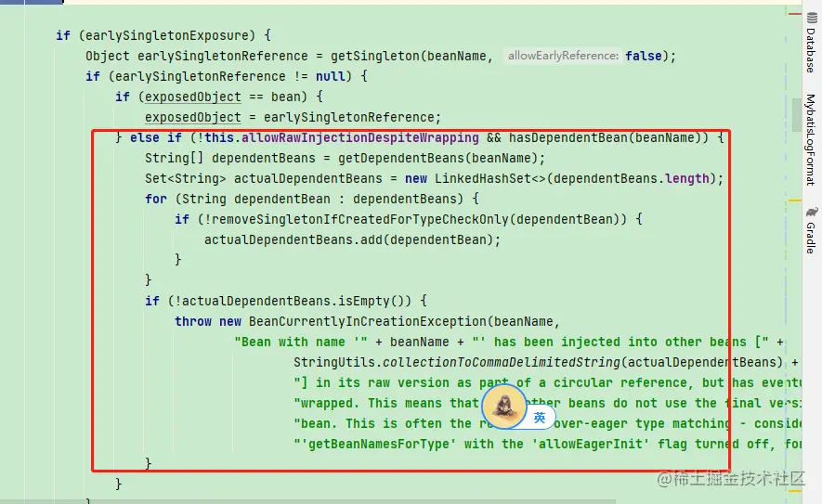Click getDependentBeans method call

(401, 158)
